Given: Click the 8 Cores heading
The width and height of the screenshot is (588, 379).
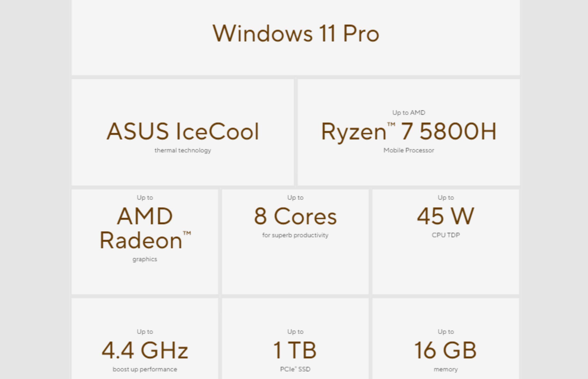Looking at the screenshot, I should click(x=295, y=216).
